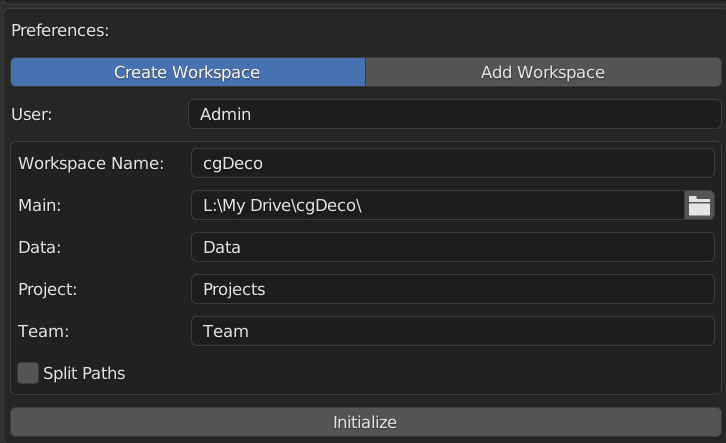Enable the Split Paths checkbox
The image size is (726, 443).
28,373
